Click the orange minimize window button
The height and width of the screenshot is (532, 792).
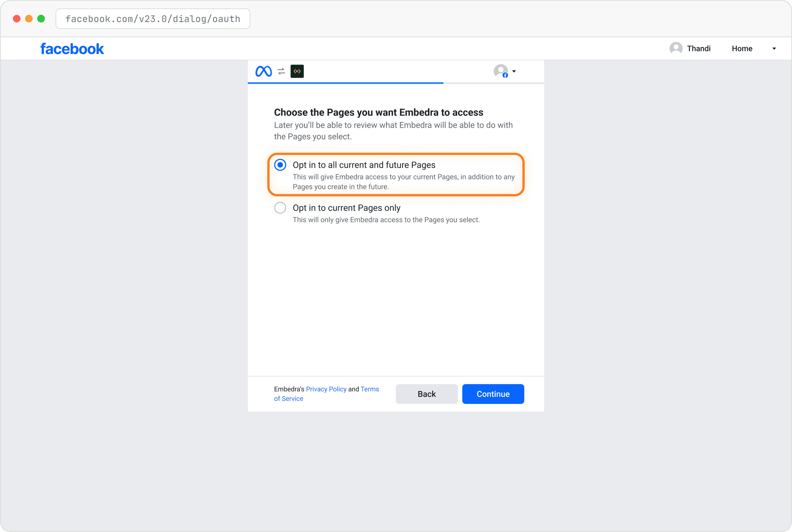[x=29, y=19]
